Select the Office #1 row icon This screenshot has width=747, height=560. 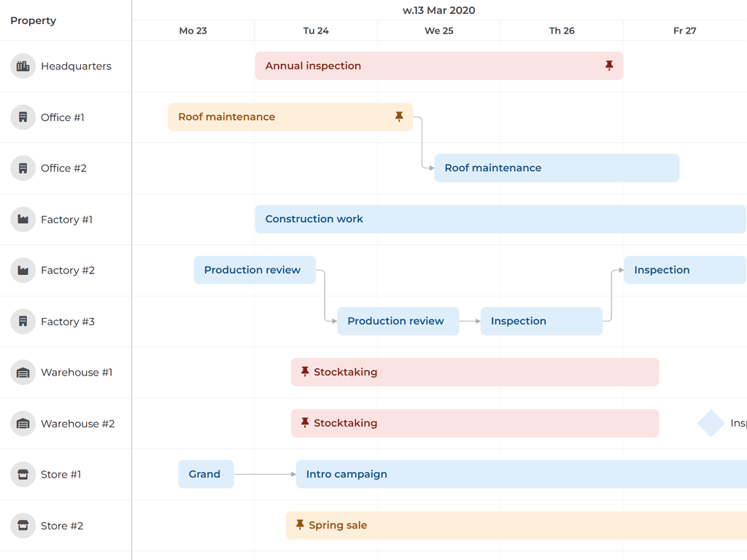(x=23, y=117)
